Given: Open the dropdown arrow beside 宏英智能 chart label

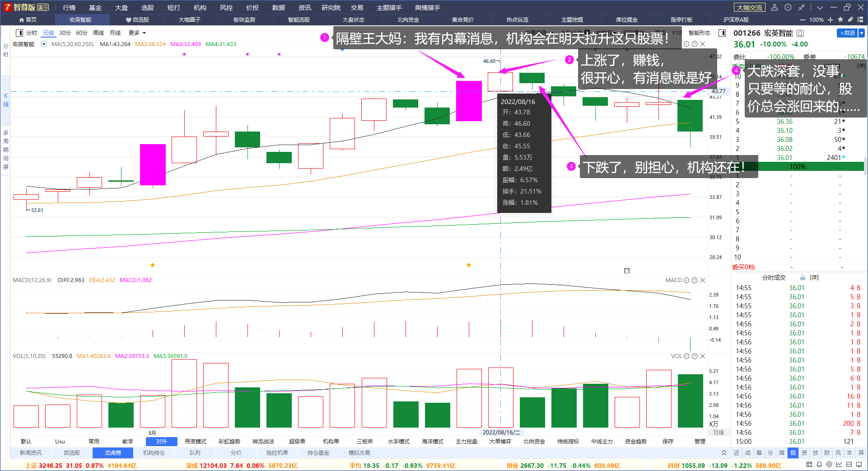Looking at the screenshot, I should [x=44, y=44].
